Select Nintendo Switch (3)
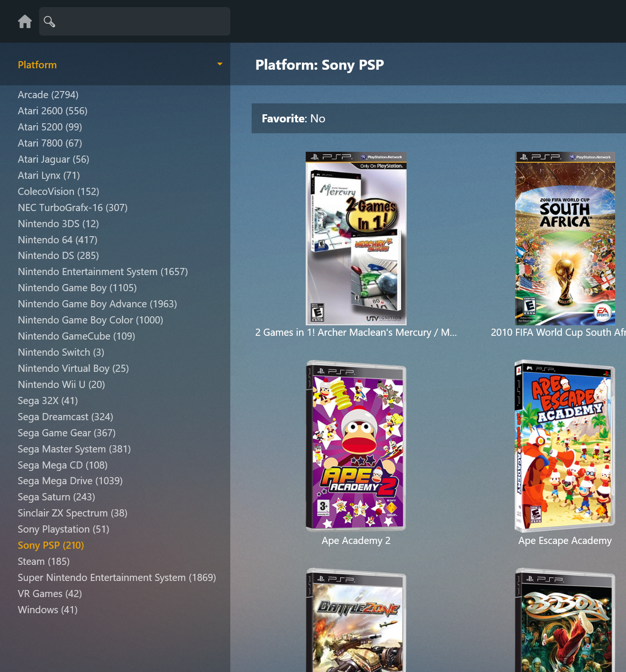This screenshot has width=626, height=672. (61, 352)
